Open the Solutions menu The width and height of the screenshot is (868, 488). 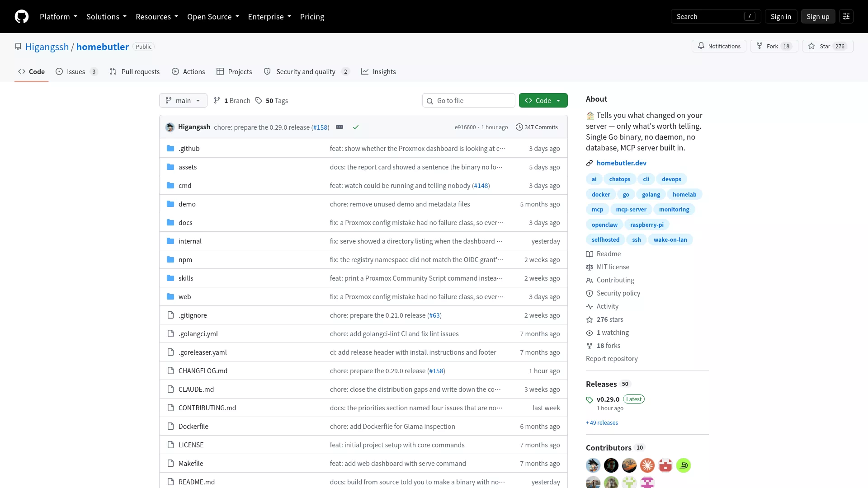(106, 17)
